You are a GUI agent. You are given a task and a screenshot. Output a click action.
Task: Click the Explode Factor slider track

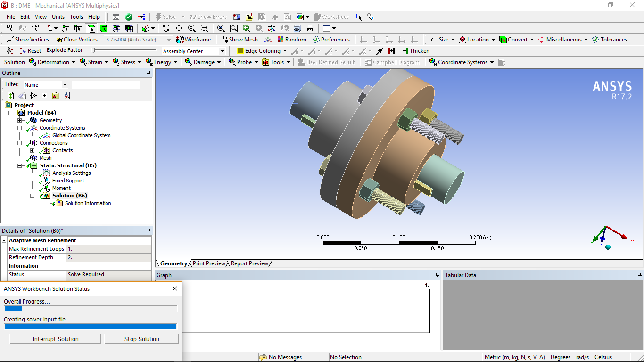pos(125,50)
